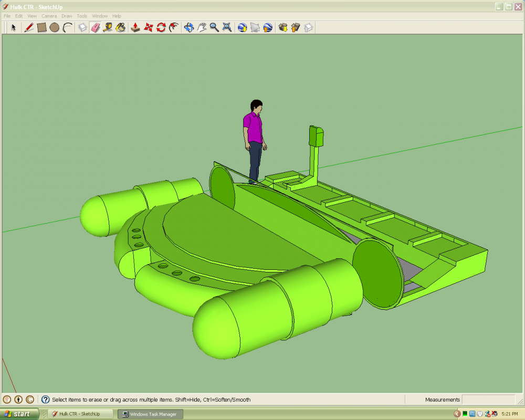The width and height of the screenshot is (525, 420).
Task: Select the arrow Select tool
Action: coord(14,27)
